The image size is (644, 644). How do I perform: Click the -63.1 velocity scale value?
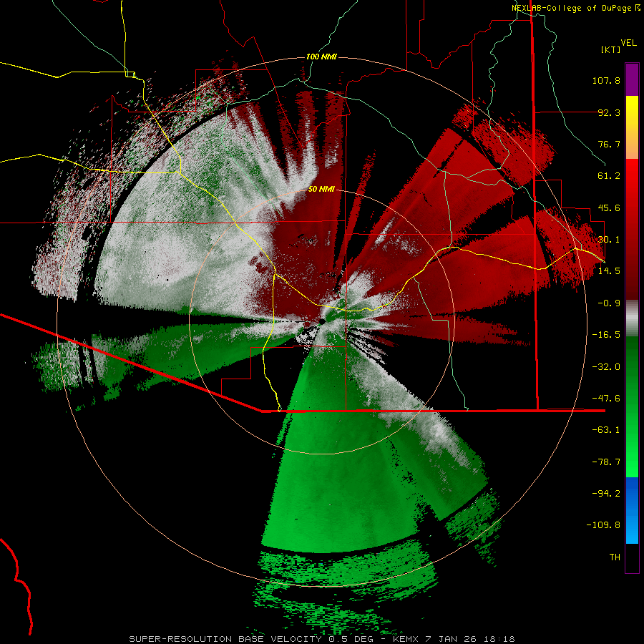[x=606, y=430]
